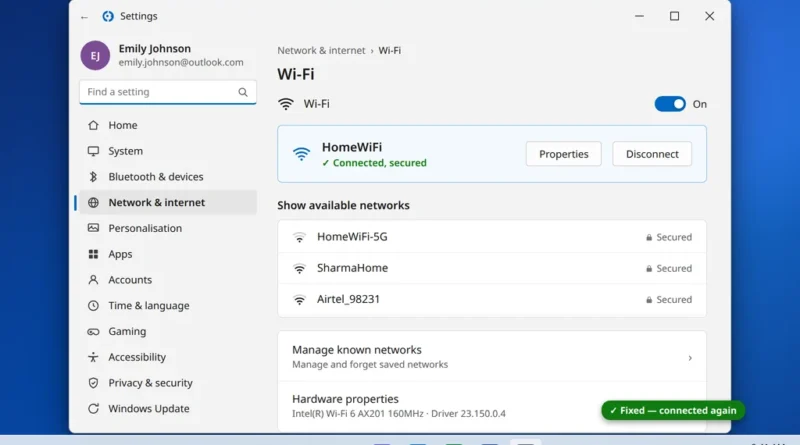Go back with the Settings back arrow
This screenshot has height=445, width=800.
pos(84,17)
